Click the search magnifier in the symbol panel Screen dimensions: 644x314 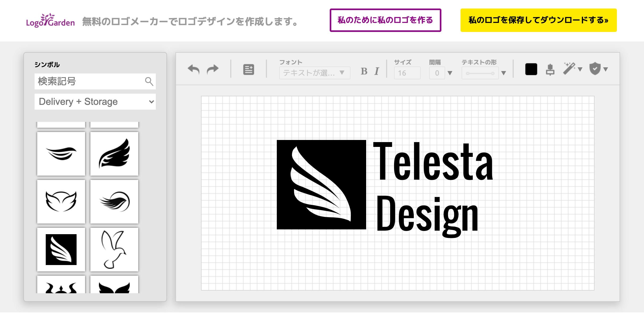pyautogui.click(x=149, y=82)
